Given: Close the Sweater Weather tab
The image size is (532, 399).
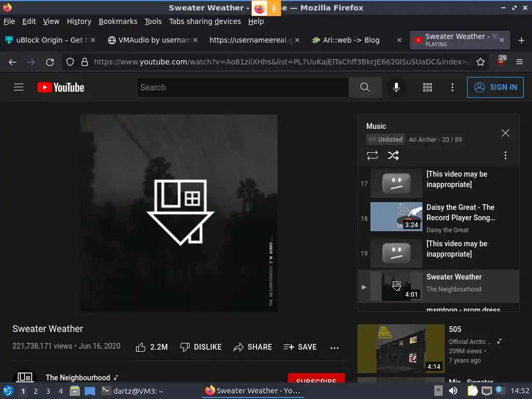Looking at the screenshot, I should (x=502, y=40).
